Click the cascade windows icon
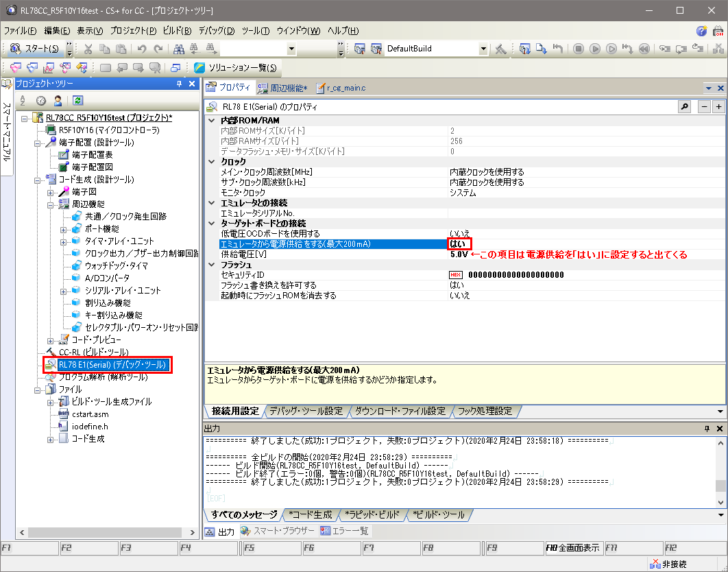Image resolution: width=728 pixels, height=572 pixels. 175,68
